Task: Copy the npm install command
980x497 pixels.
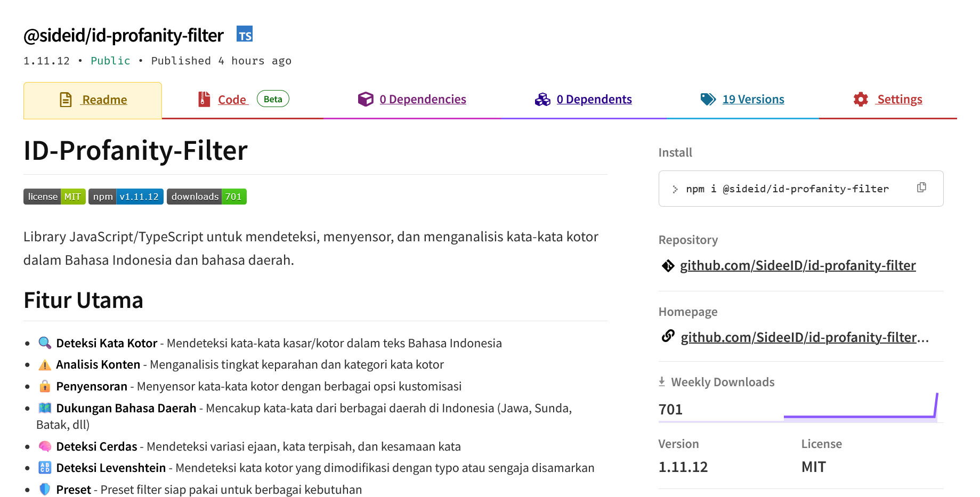Action: click(921, 188)
